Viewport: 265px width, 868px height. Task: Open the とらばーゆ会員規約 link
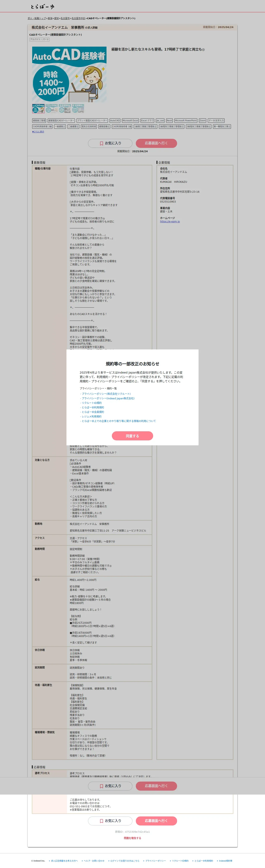pyautogui.click(x=93, y=412)
